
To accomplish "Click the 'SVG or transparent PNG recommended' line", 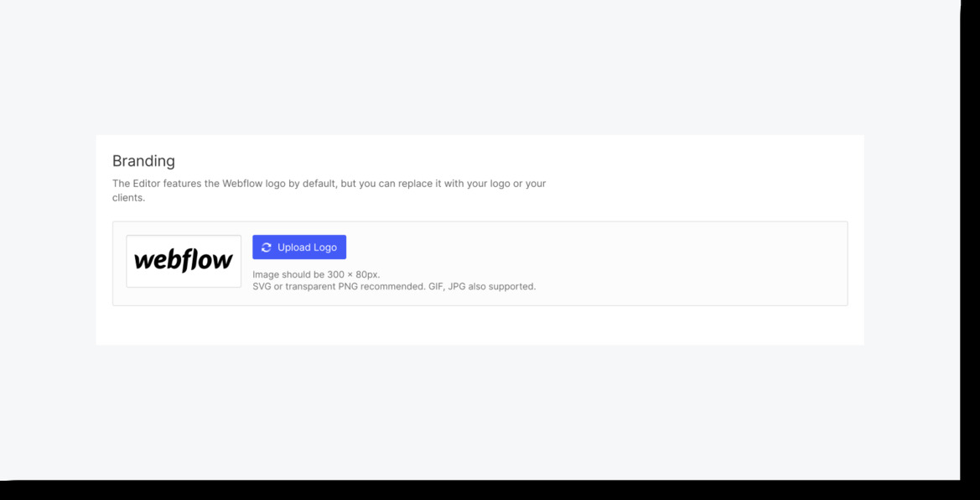I will (x=394, y=287).
